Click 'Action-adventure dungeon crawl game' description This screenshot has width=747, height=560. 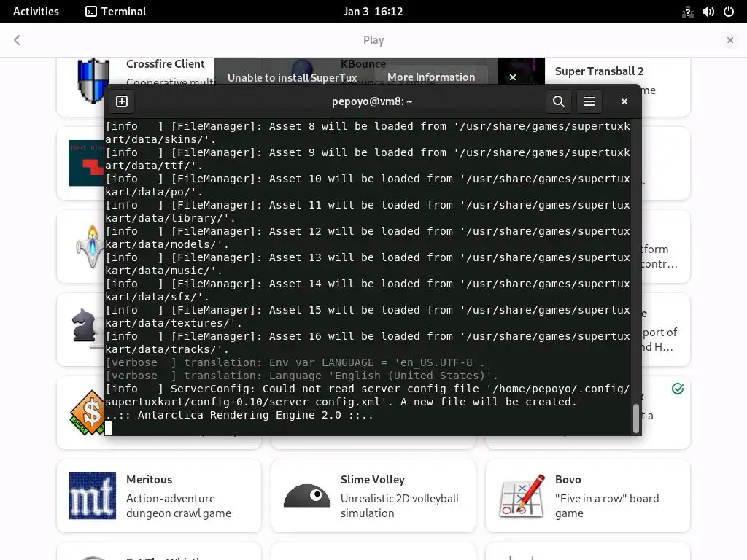tap(179, 506)
